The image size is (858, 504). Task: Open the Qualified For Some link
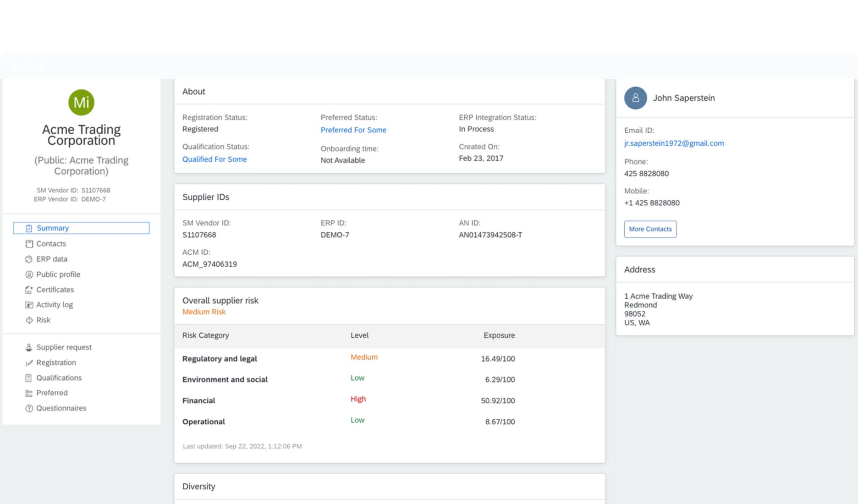pos(214,159)
